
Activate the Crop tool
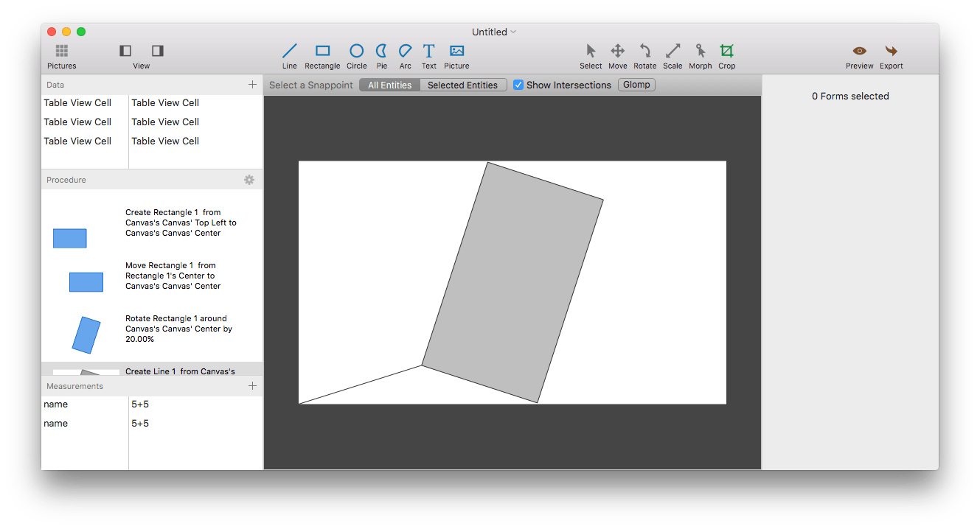coord(726,55)
